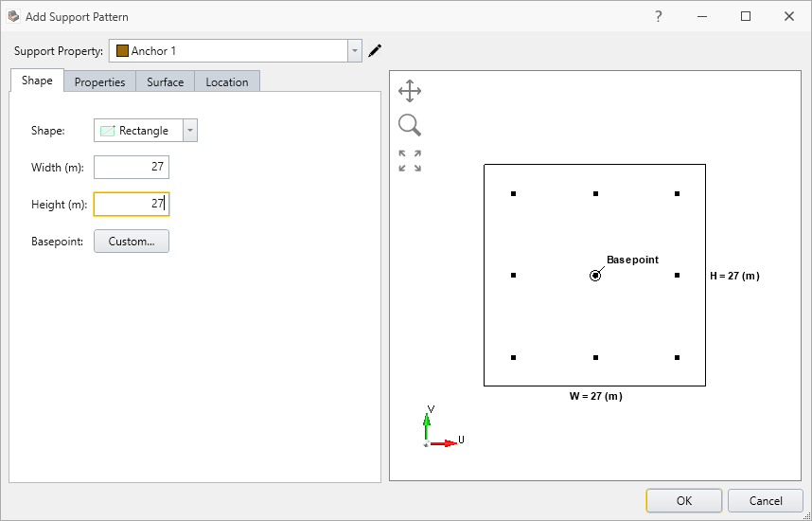The height and width of the screenshot is (521, 812).
Task: Click the Basepoint marker in preview
Action: 595,276
